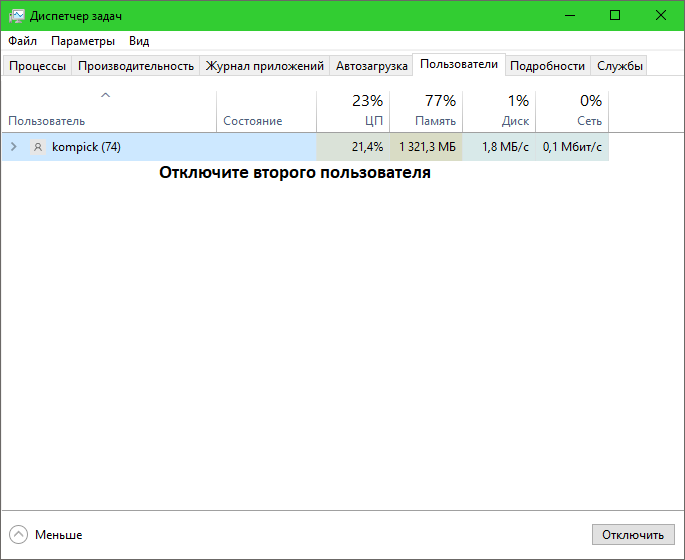685x560 pixels.
Task: Open the Вид menu
Action: pyautogui.click(x=139, y=41)
